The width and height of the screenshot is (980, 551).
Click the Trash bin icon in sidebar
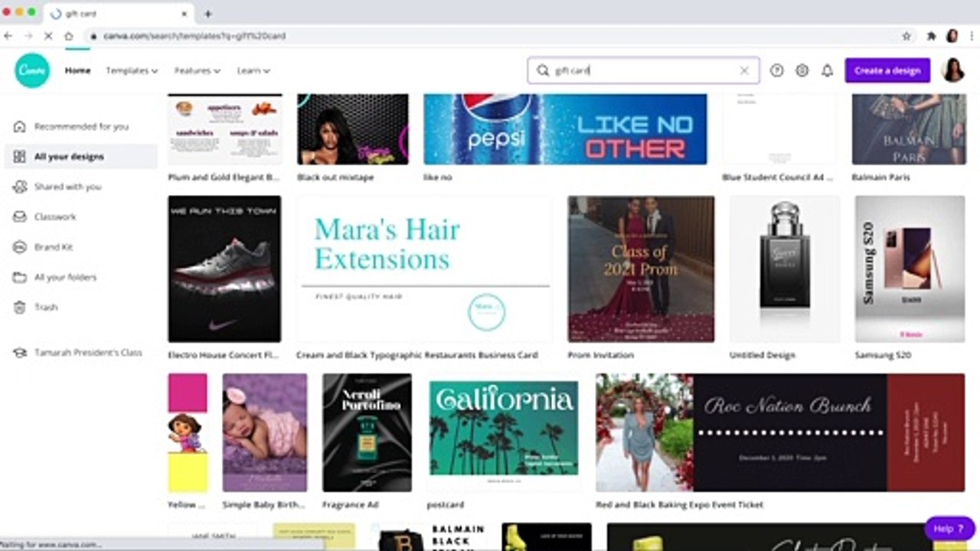(x=19, y=307)
